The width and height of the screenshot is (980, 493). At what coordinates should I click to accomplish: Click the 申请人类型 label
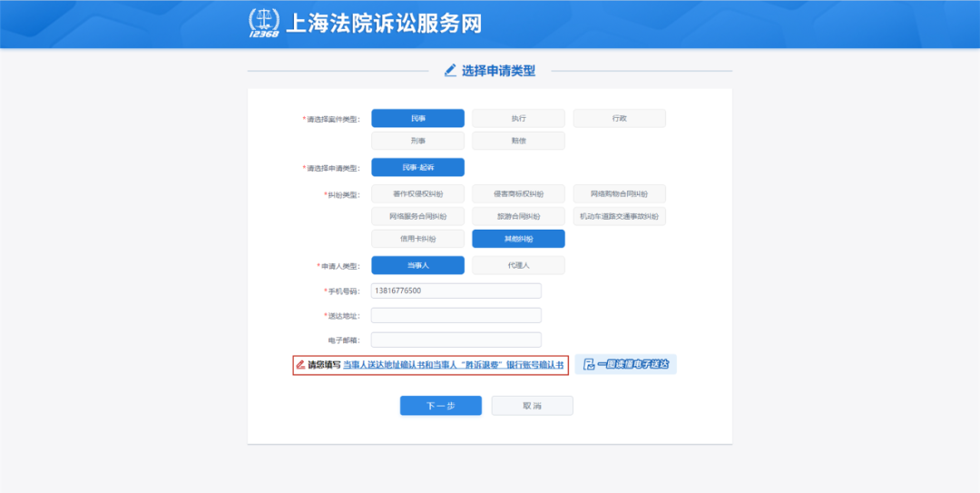(x=338, y=266)
